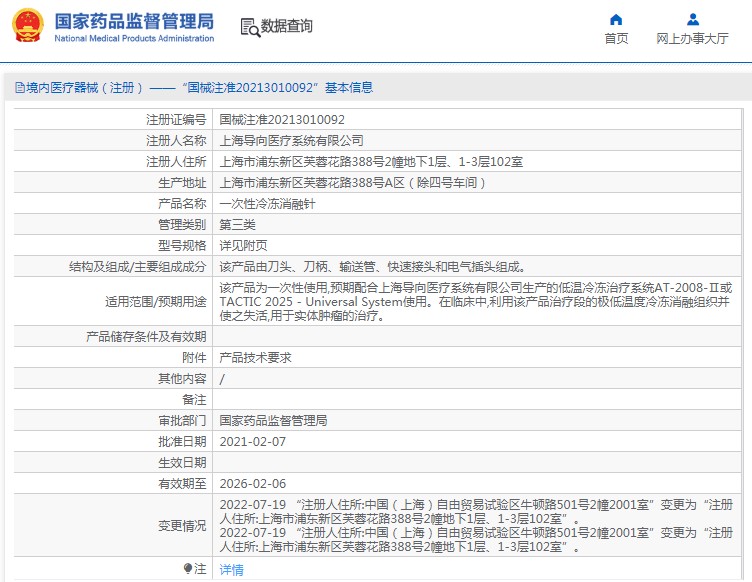Click 适用范围/预期用途 label
The image size is (752, 582).
pyautogui.click(x=156, y=302)
